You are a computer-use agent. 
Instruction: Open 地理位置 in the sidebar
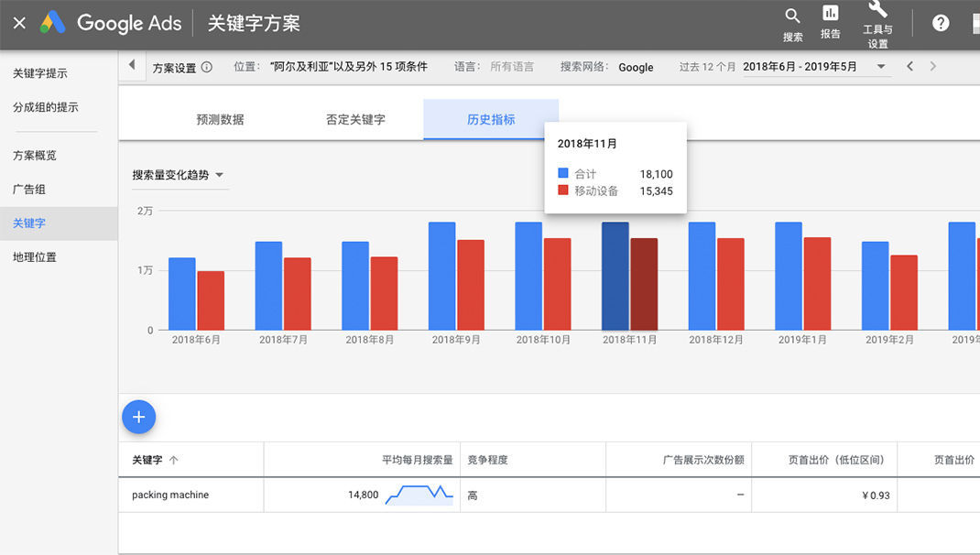point(35,257)
